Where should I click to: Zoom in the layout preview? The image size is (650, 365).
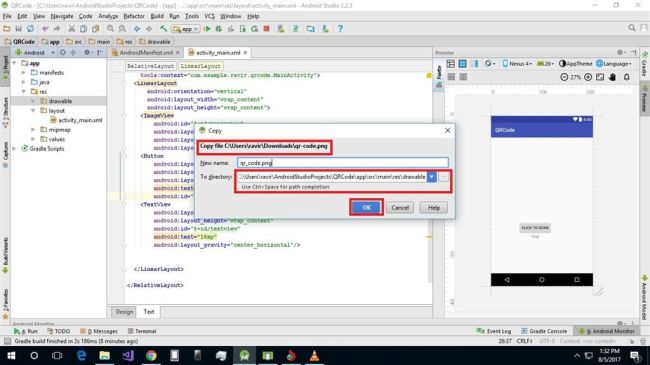(x=588, y=77)
